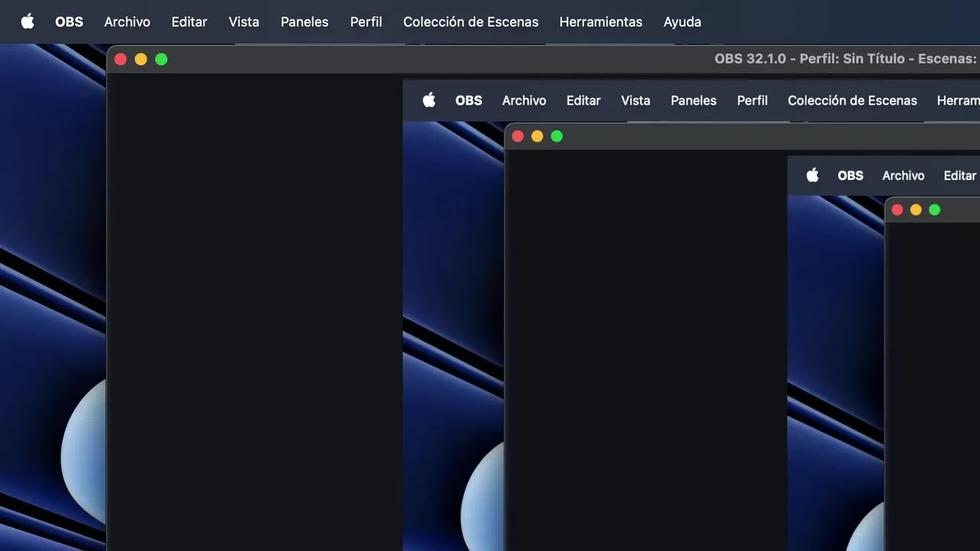Viewport: 980px width, 551px height.
Task: Zoom the main OBS window with the green button
Action: (162, 59)
